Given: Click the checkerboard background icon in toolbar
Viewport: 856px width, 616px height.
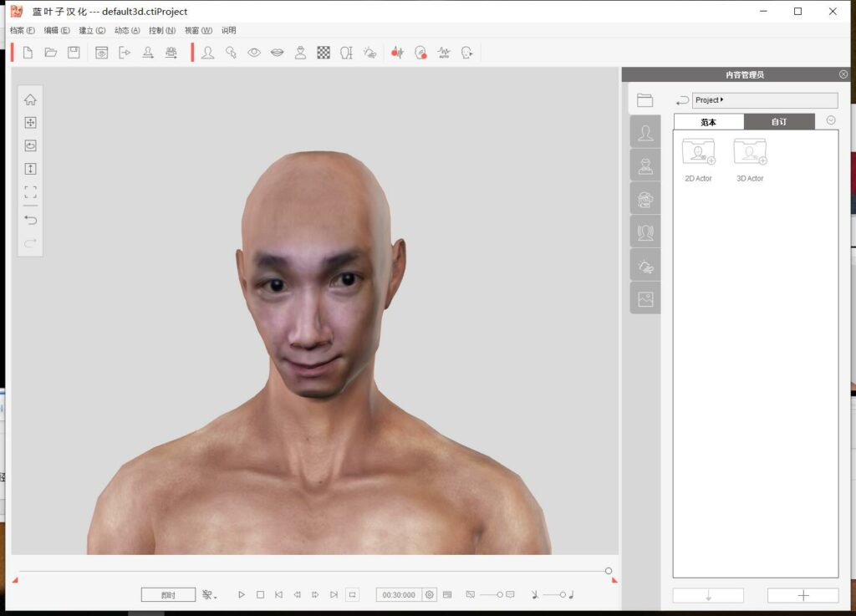Looking at the screenshot, I should pos(324,53).
